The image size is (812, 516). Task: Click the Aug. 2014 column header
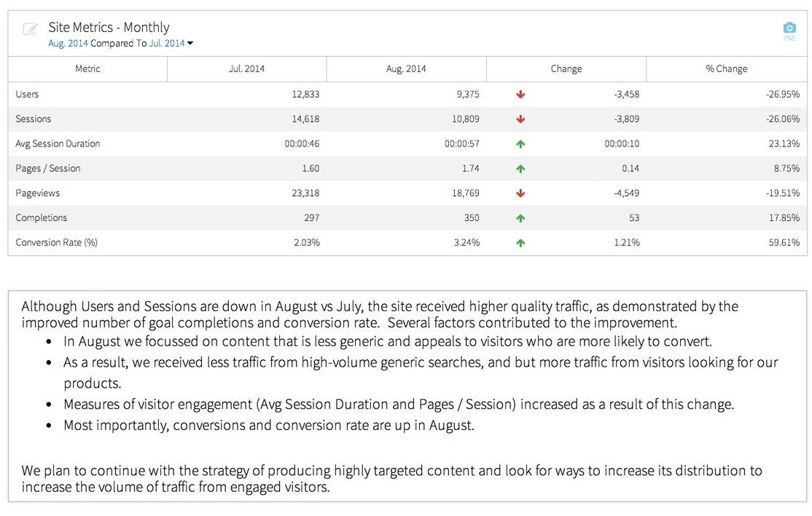tap(406, 69)
